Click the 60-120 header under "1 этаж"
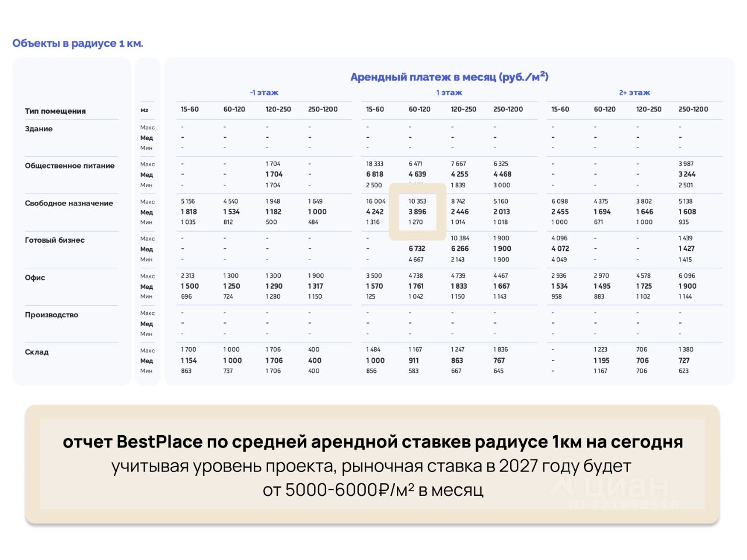This screenshot has width=747, height=560. point(420,109)
